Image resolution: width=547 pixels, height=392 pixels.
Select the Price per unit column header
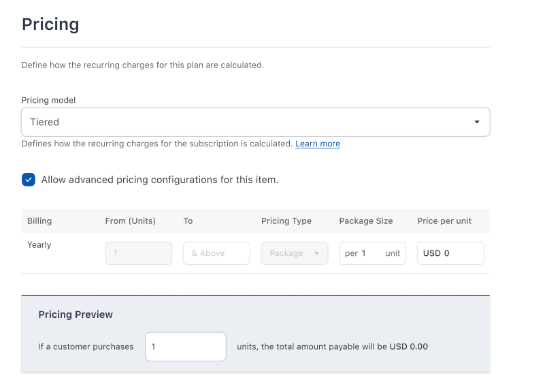tap(448, 220)
